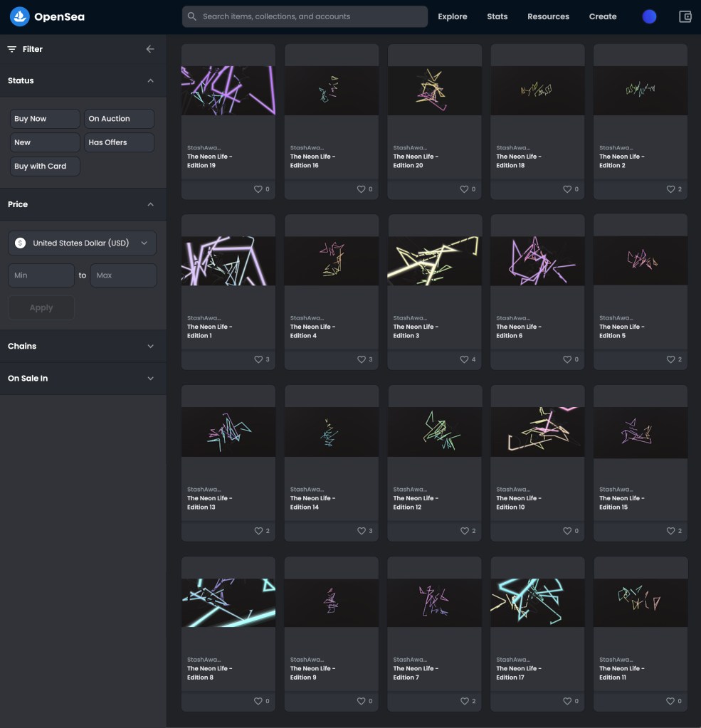Click the Min price input field
This screenshot has width=701, height=728.
pos(41,275)
